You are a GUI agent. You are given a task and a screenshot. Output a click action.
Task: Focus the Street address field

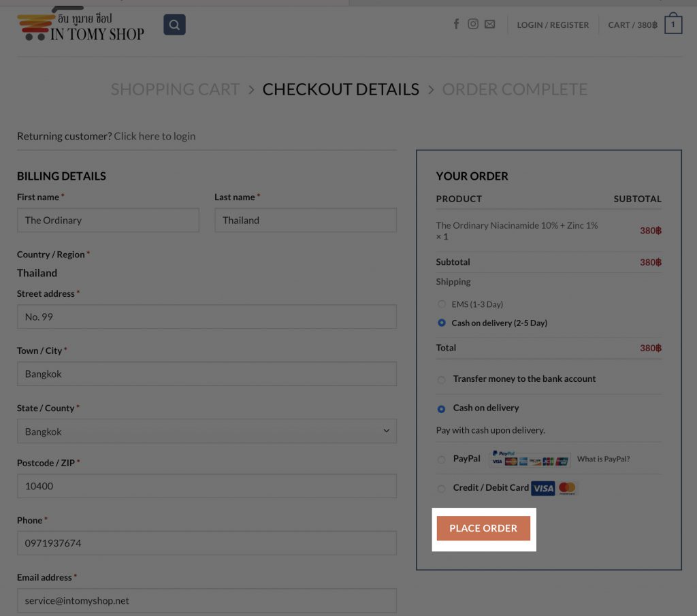click(x=207, y=317)
